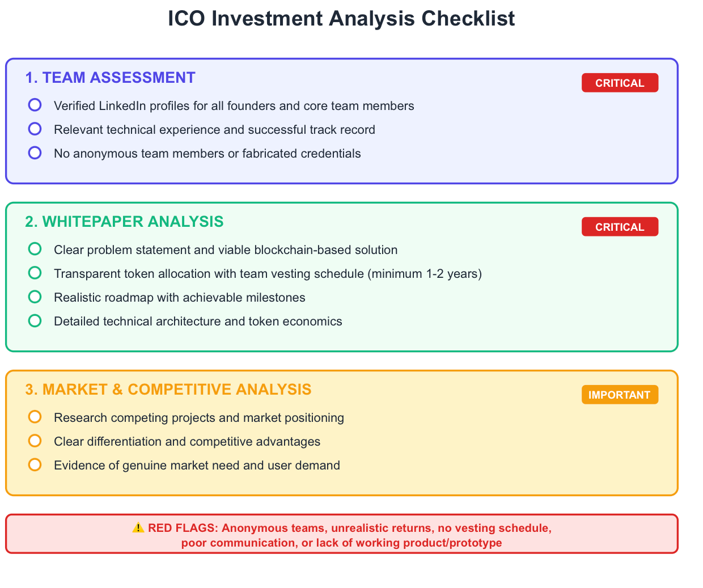The image size is (703, 588).
Task: Tick the Transparent token allocation checkbox
Action: 35,273
